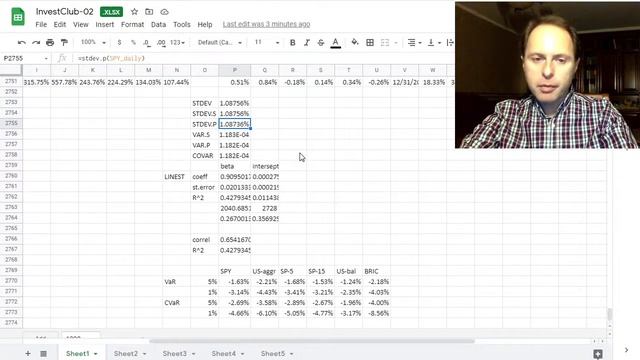Open the Format menu
640x360 pixels.
[x=132, y=24]
